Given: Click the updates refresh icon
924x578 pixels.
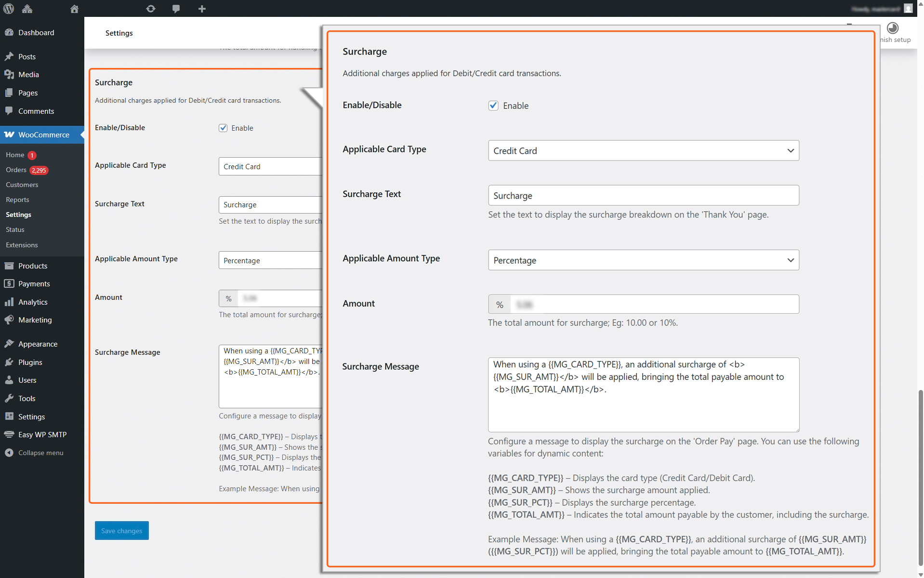Looking at the screenshot, I should click(x=151, y=9).
